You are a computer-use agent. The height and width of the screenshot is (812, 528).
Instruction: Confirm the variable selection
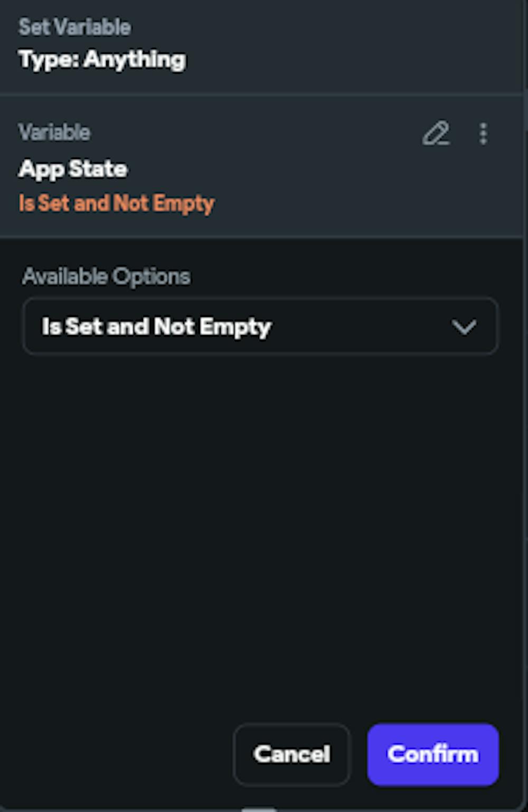click(433, 754)
